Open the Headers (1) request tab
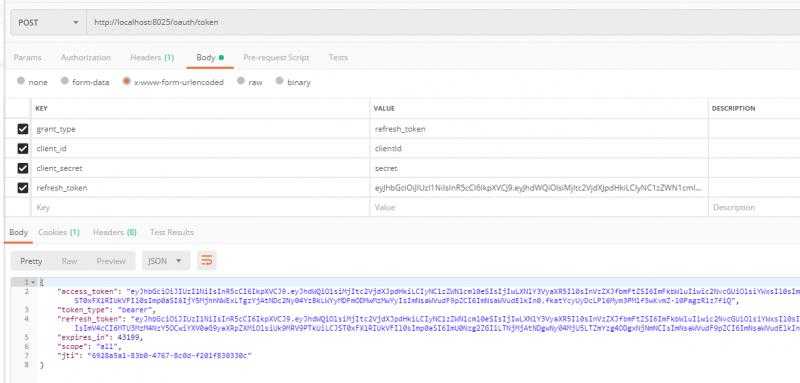Screen dimensions: 800x383 (152, 58)
